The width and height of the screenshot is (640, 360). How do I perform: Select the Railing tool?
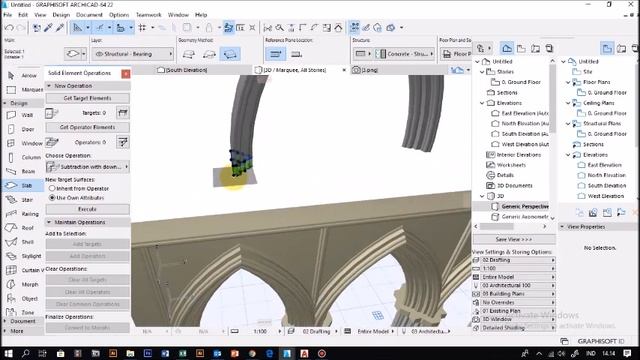pos(24,213)
